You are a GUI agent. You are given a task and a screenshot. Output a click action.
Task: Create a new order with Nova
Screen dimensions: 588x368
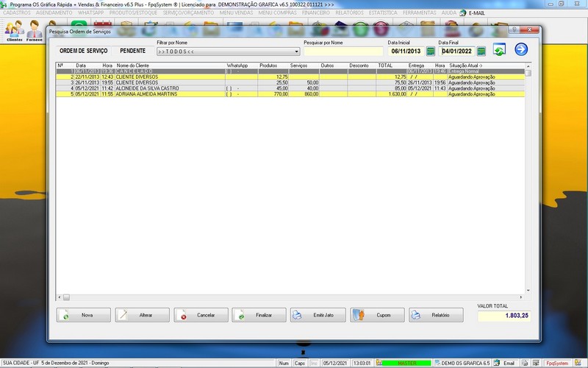tap(84, 315)
